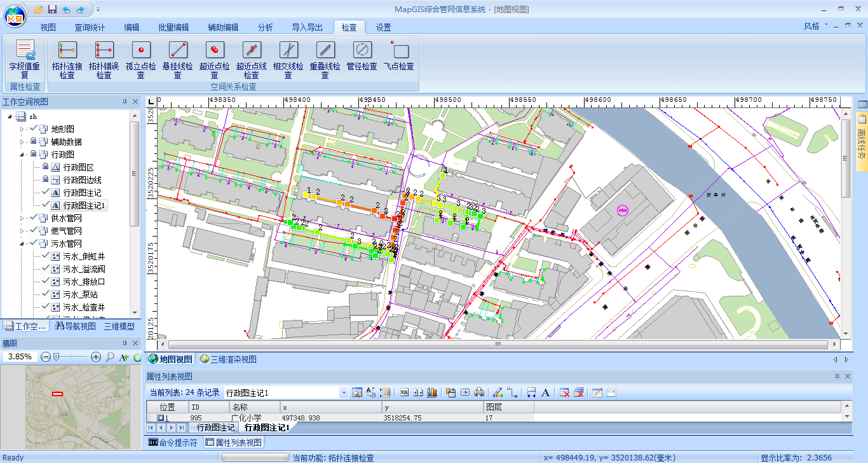Click the eagle-eye zoom out minus icon
The image size is (868, 463).
pyautogui.click(x=46, y=357)
